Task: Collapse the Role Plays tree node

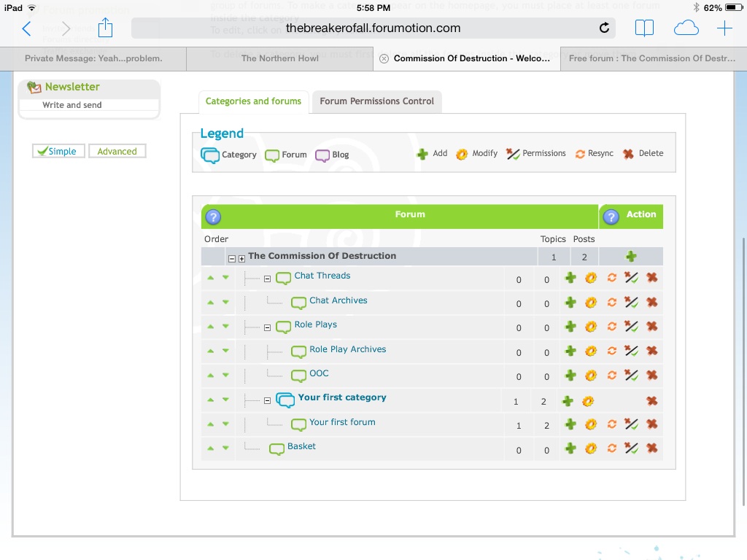Action: pos(267,327)
